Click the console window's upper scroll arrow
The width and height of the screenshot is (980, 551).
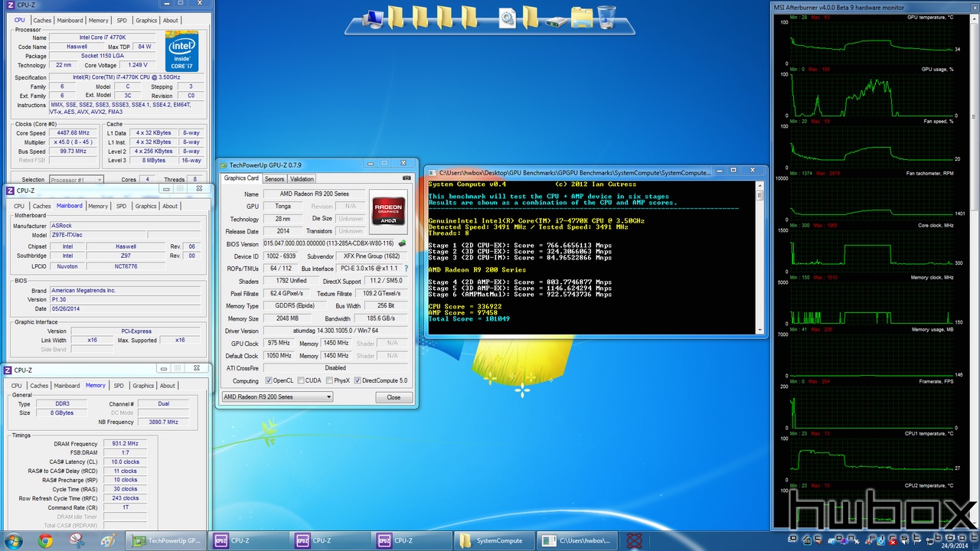(759, 185)
